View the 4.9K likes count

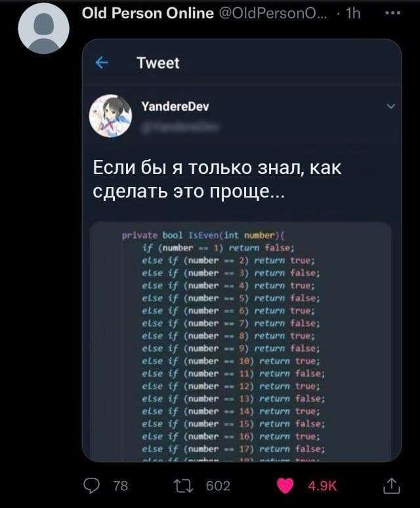click(x=322, y=486)
